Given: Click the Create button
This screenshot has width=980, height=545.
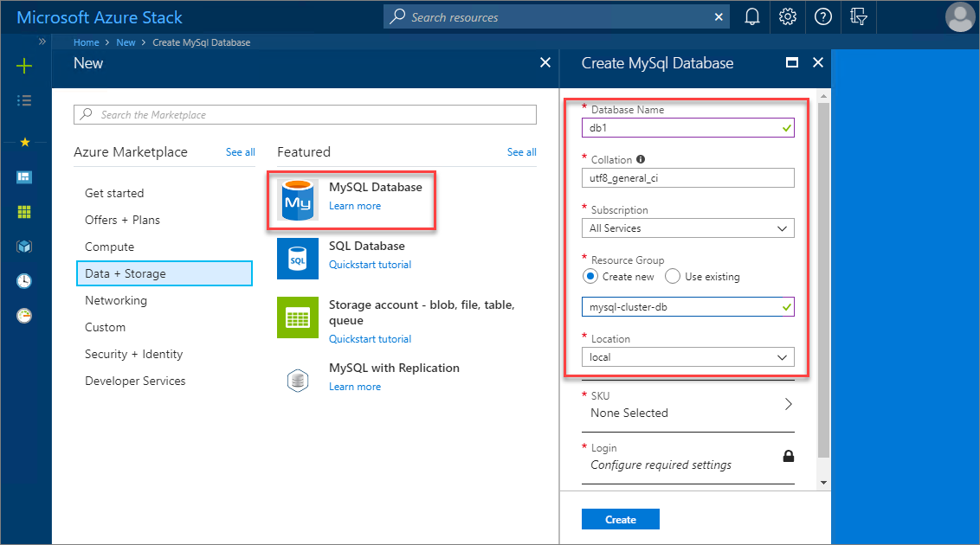Looking at the screenshot, I should (x=620, y=518).
